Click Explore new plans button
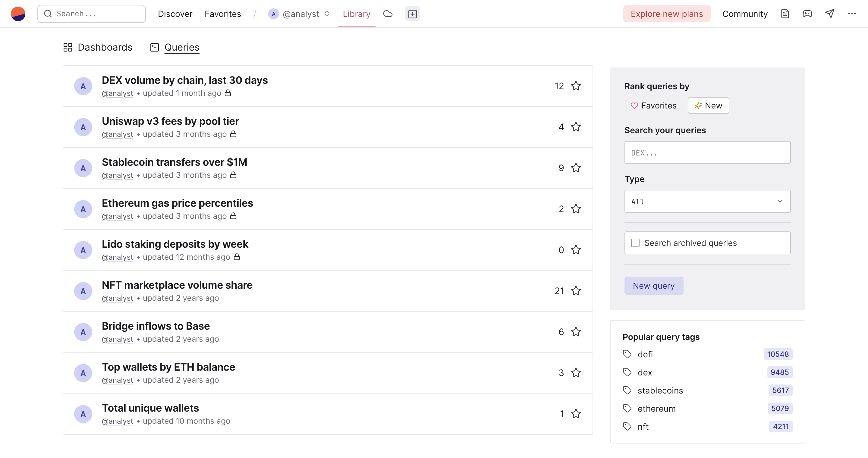The height and width of the screenshot is (458, 868). [x=666, y=14]
